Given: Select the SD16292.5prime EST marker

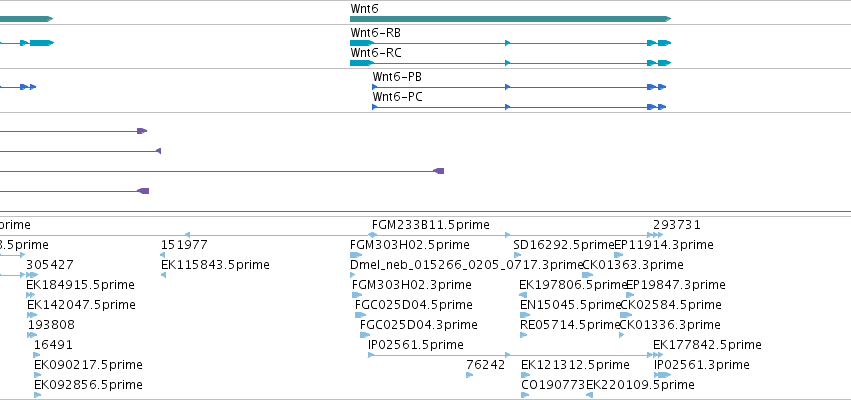Looking at the screenshot, I should tap(517, 255).
